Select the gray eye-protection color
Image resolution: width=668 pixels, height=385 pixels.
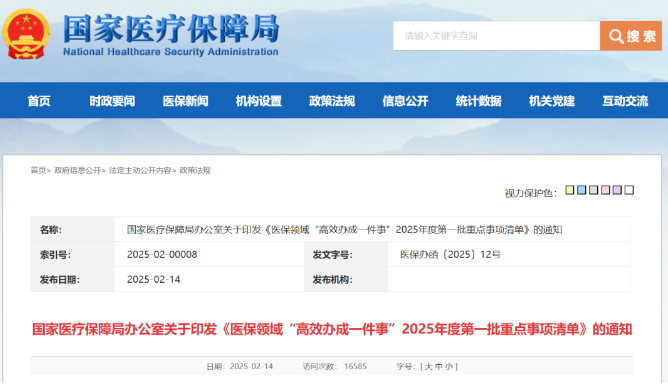pyautogui.click(x=593, y=190)
